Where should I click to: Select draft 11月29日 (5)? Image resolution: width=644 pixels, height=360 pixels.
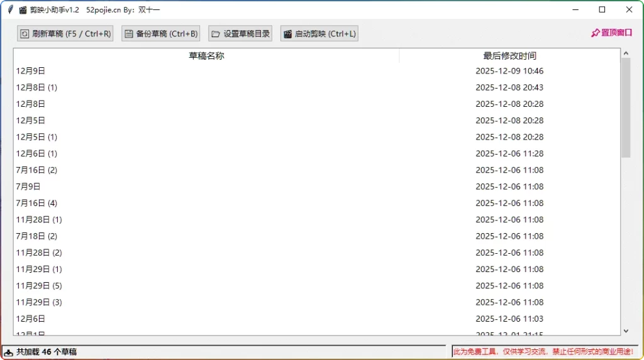[317, 286]
